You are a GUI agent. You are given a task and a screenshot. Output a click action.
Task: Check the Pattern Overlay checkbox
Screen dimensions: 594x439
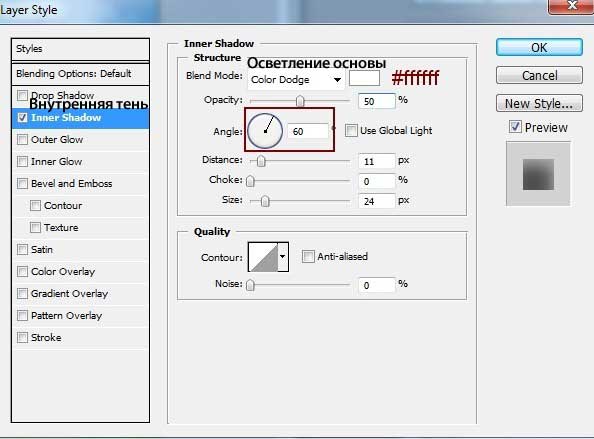pos(22,315)
